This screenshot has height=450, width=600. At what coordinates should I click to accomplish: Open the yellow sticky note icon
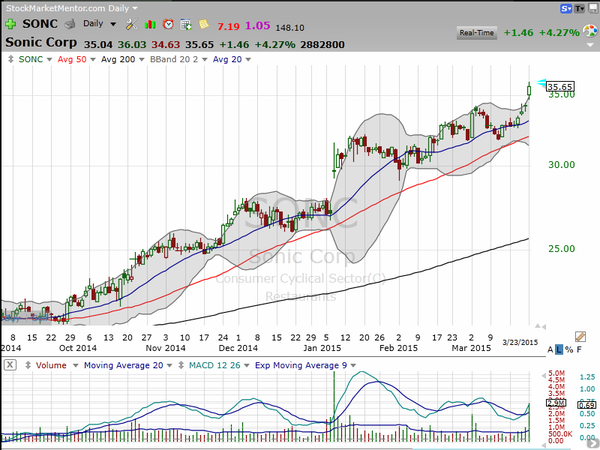tap(204, 24)
